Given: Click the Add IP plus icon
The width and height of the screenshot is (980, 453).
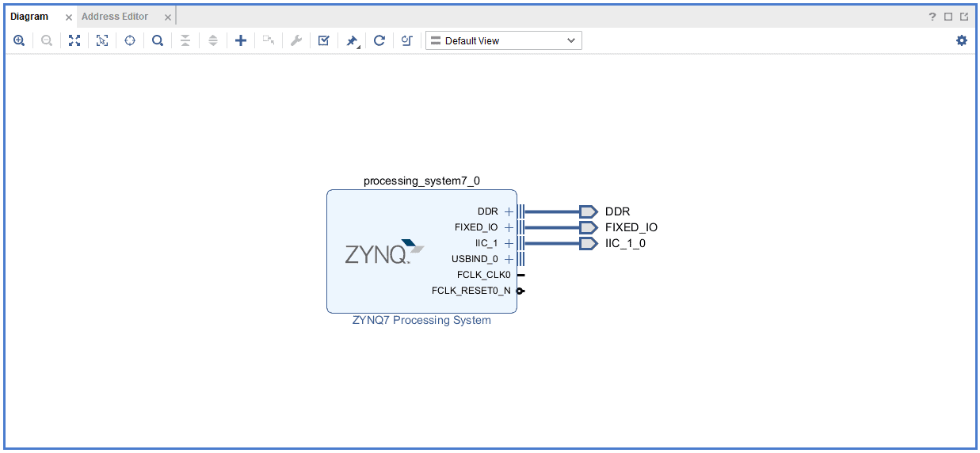Looking at the screenshot, I should [241, 40].
